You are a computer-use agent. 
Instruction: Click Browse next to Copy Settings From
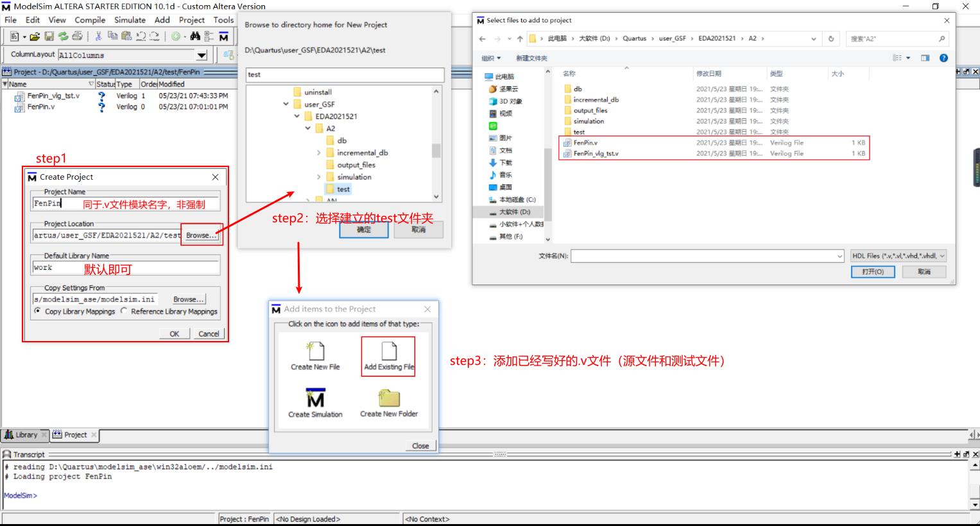[189, 299]
